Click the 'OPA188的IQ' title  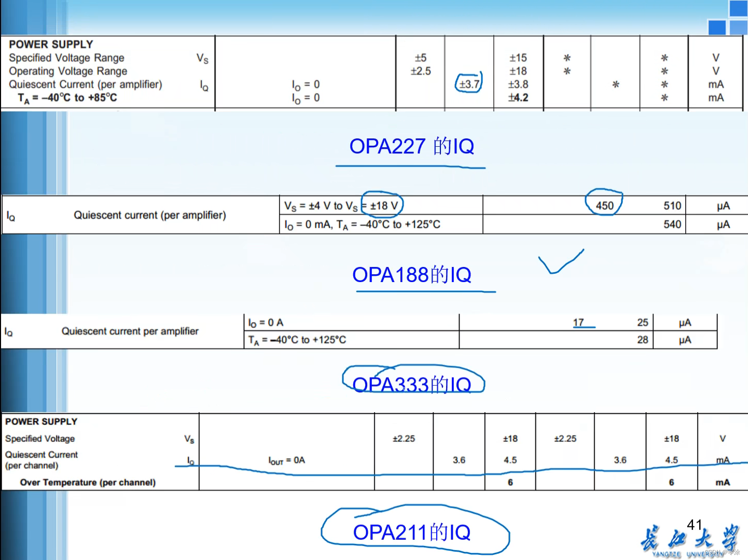click(x=411, y=274)
